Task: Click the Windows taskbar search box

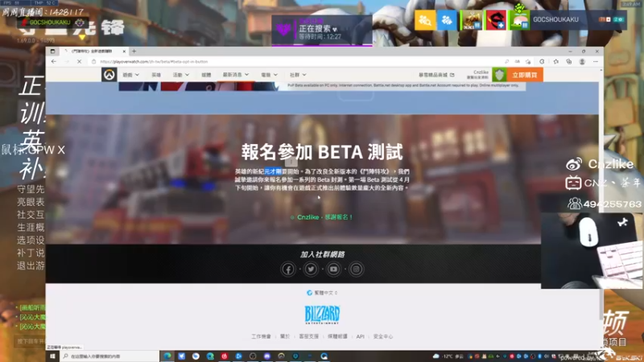Action: 109,356
